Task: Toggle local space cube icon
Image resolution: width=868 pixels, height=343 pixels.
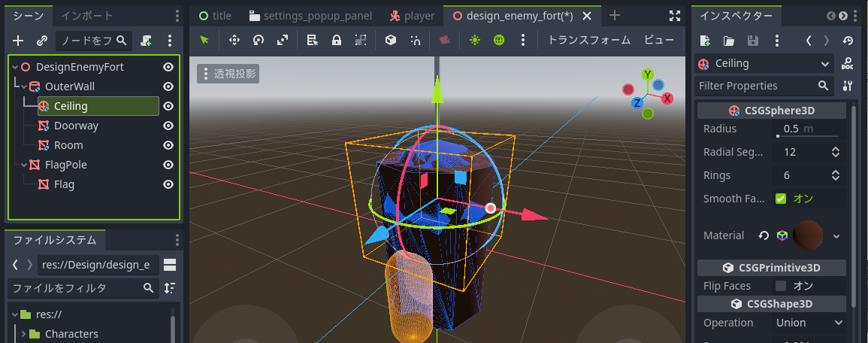Action: pyautogui.click(x=391, y=40)
